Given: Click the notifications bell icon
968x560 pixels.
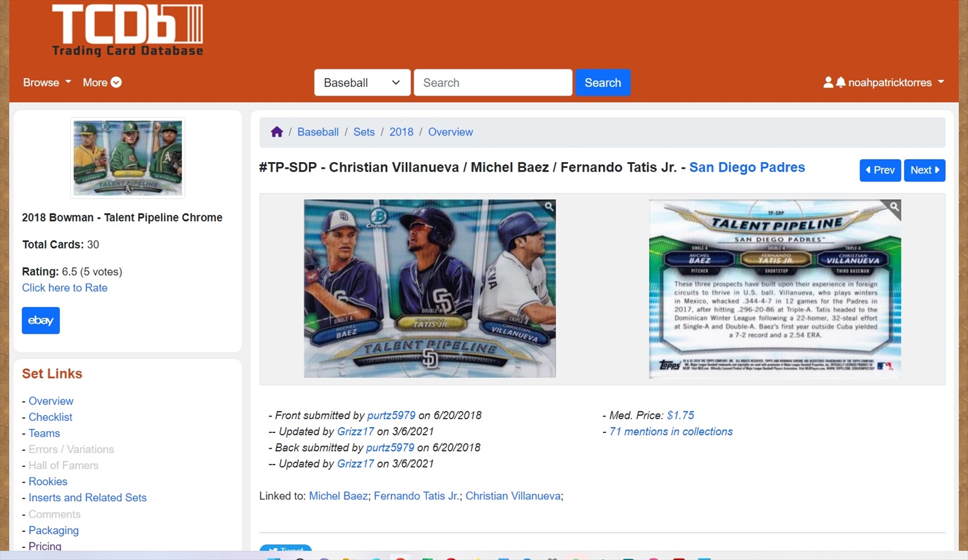Looking at the screenshot, I should pyautogui.click(x=840, y=82).
